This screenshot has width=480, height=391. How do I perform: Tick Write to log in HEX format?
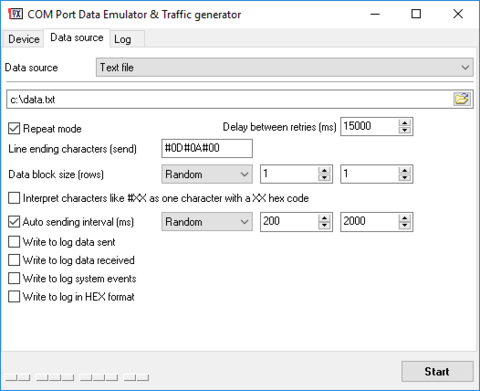pyautogui.click(x=14, y=297)
